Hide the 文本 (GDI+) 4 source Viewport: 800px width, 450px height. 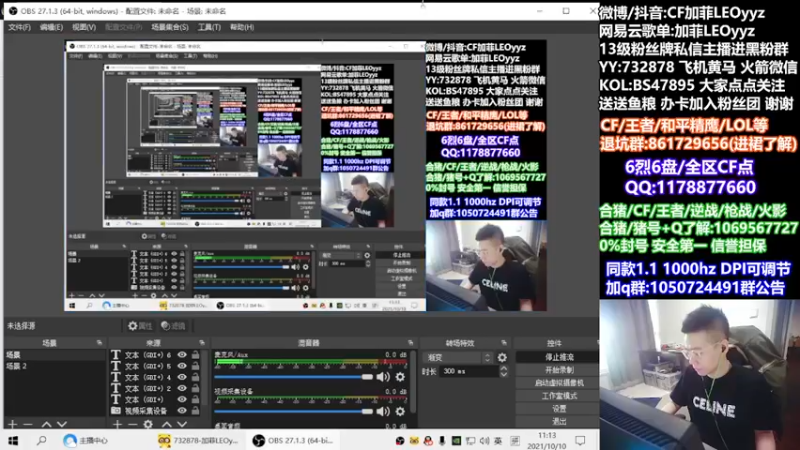coord(182,377)
